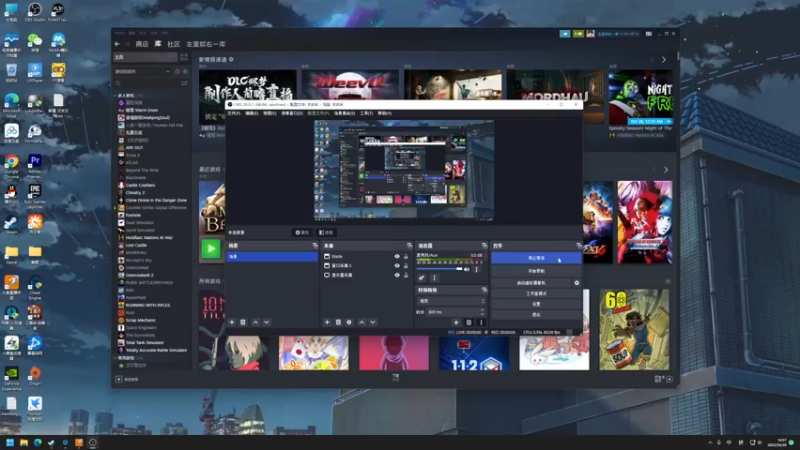Open advanced audio properties in mixer

tap(421, 278)
